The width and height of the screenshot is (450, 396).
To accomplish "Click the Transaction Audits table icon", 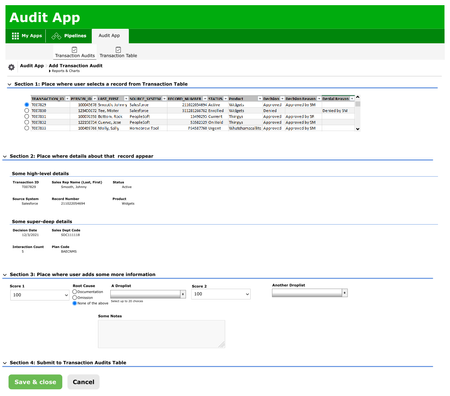I will click(x=74, y=50).
